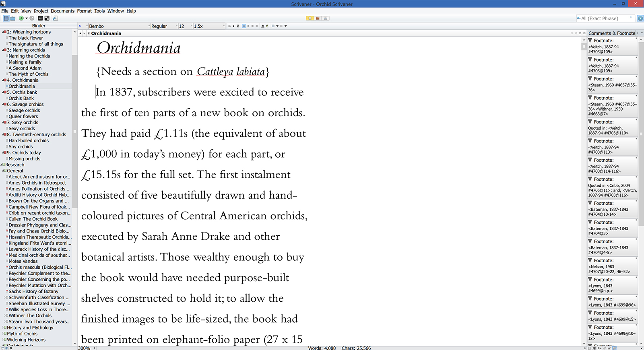Image resolution: width=644 pixels, height=350 pixels.
Task: Open the File menu
Action: point(5,11)
